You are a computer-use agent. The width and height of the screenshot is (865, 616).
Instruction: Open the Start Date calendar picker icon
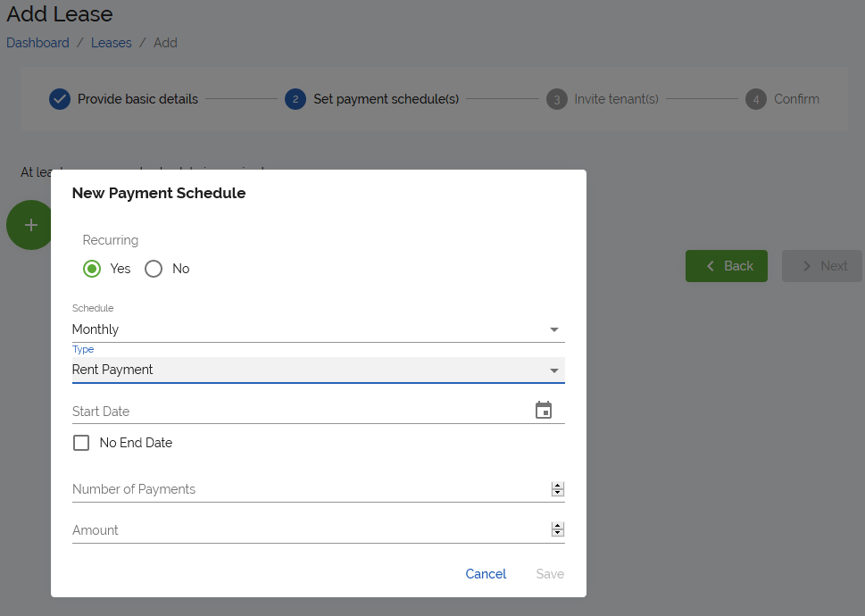pos(544,411)
